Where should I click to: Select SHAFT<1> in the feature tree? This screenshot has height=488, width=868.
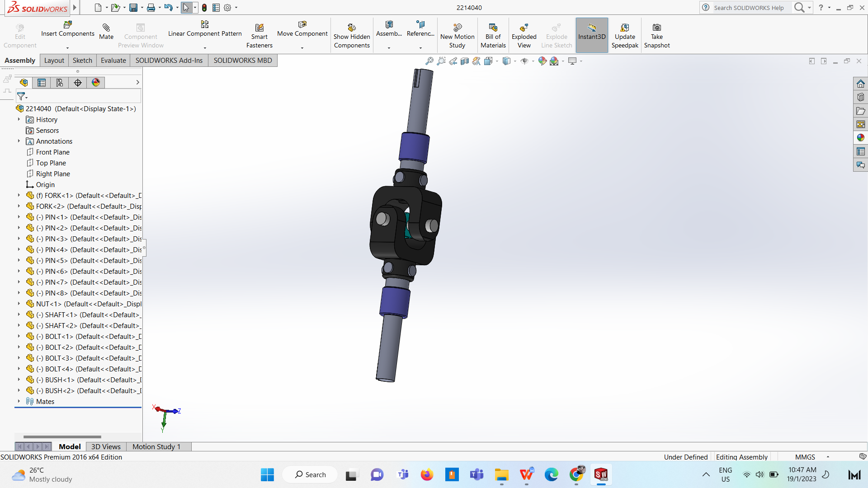coord(61,314)
